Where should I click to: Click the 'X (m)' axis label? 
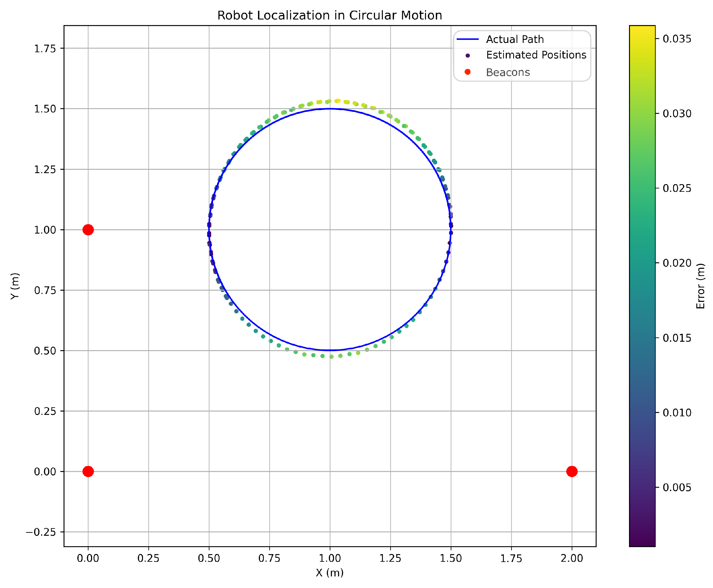click(330, 573)
